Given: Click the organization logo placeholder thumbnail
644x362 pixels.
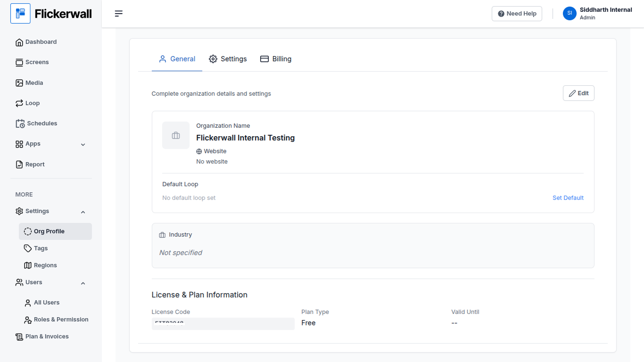Looking at the screenshot, I should (176, 135).
